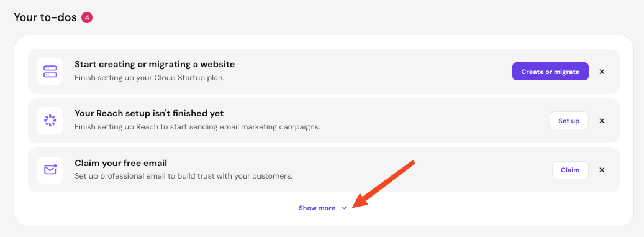The width and height of the screenshot is (644, 237).
Task: Dismiss the Reach setup to-do
Action: click(602, 121)
